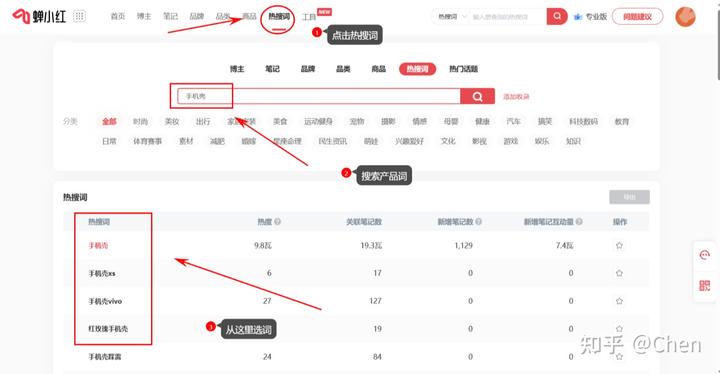
Task: Filter by the 时尚 category
Action: pyautogui.click(x=141, y=122)
